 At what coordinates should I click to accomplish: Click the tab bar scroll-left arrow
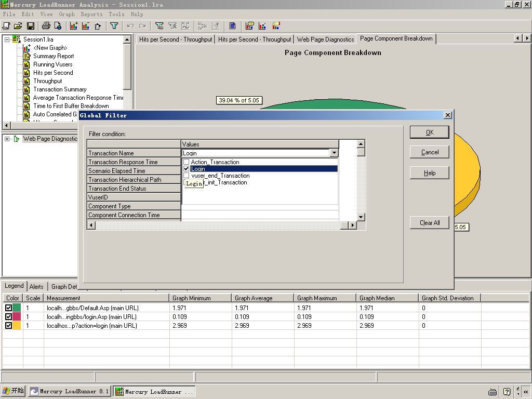click(518, 38)
